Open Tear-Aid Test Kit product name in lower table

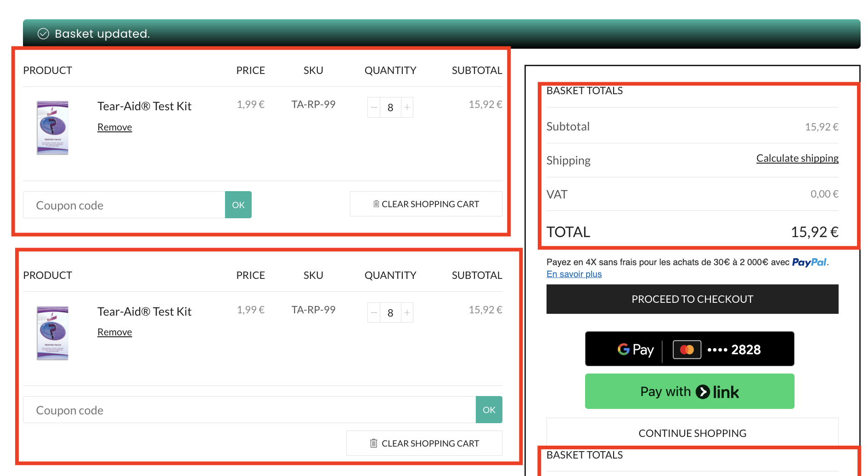[144, 312]
